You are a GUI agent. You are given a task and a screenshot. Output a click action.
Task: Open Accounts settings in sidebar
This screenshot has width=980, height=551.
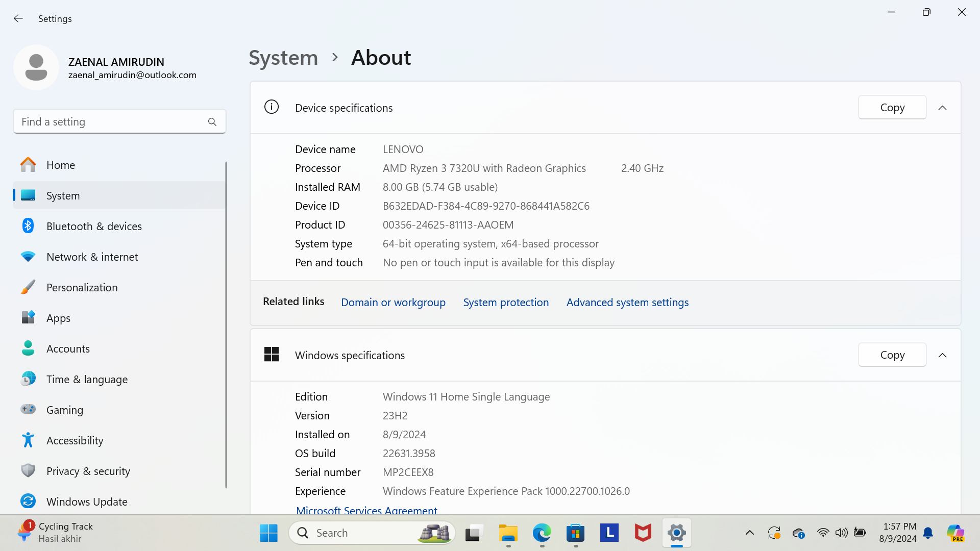[x=119, y=348]
